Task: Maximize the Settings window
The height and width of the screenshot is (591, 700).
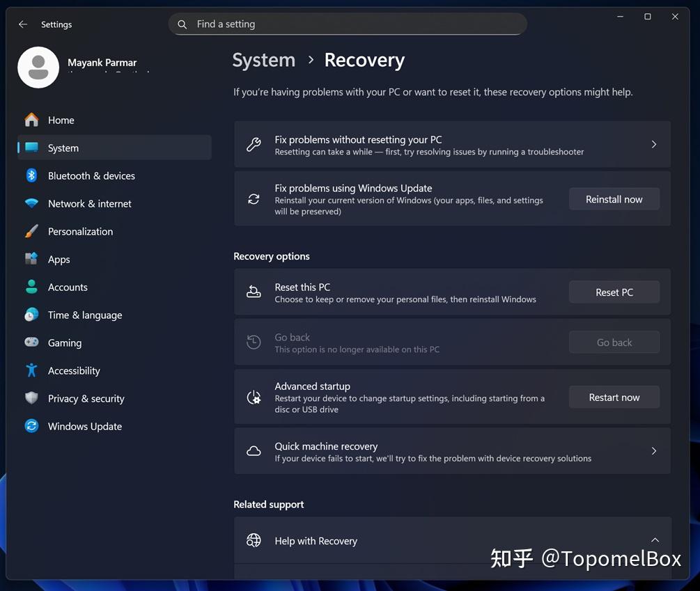Action: coord(647,17)
